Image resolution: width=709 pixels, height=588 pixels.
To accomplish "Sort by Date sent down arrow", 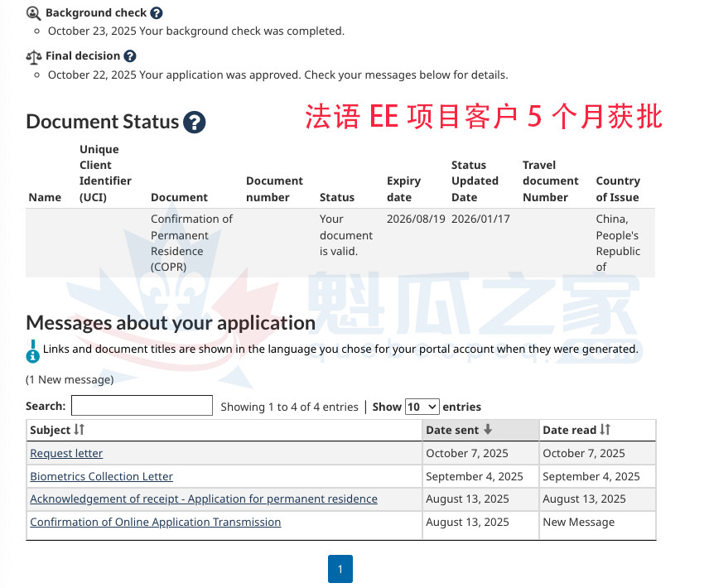I will point(488,430).
